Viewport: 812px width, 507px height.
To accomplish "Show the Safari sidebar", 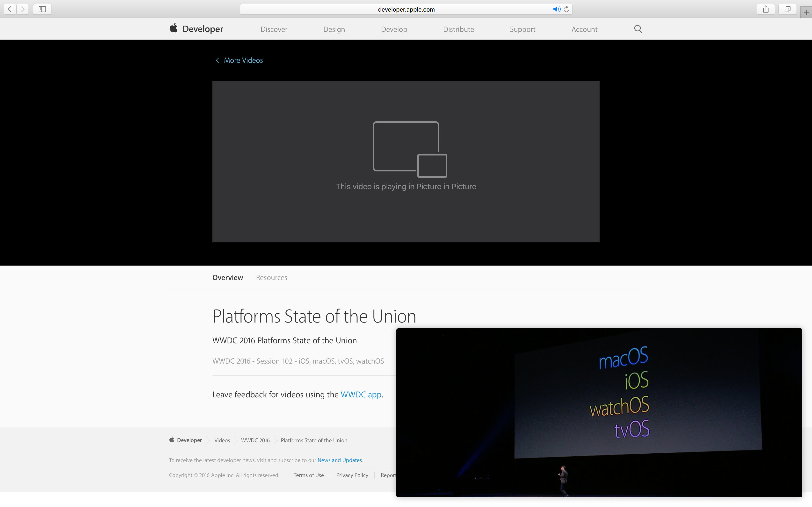I will [x=42, y=9].
